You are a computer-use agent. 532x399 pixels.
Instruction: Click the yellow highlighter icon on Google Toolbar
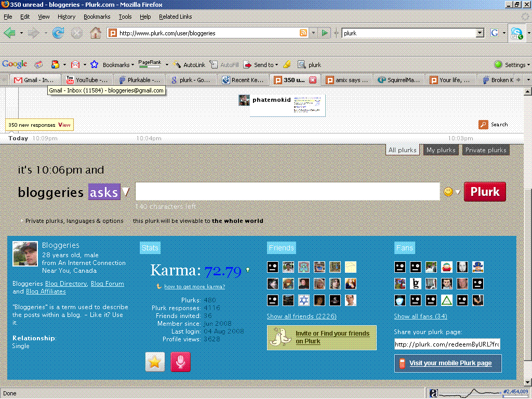[287, 64]
